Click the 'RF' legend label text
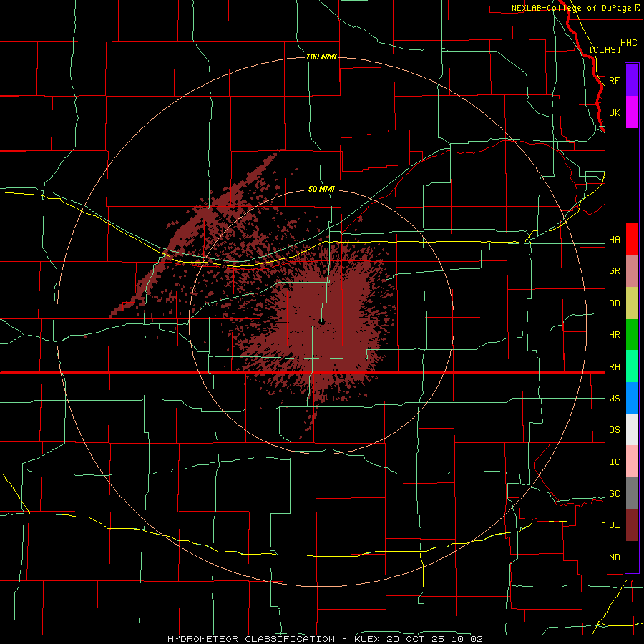This screenshot has height=644, width=644. tap(615, 80)
